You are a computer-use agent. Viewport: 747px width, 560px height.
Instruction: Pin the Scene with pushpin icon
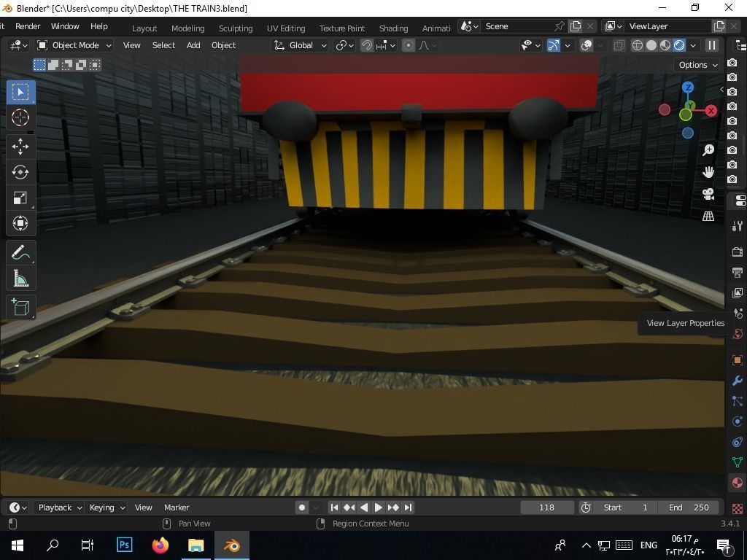tap(560, 26)
